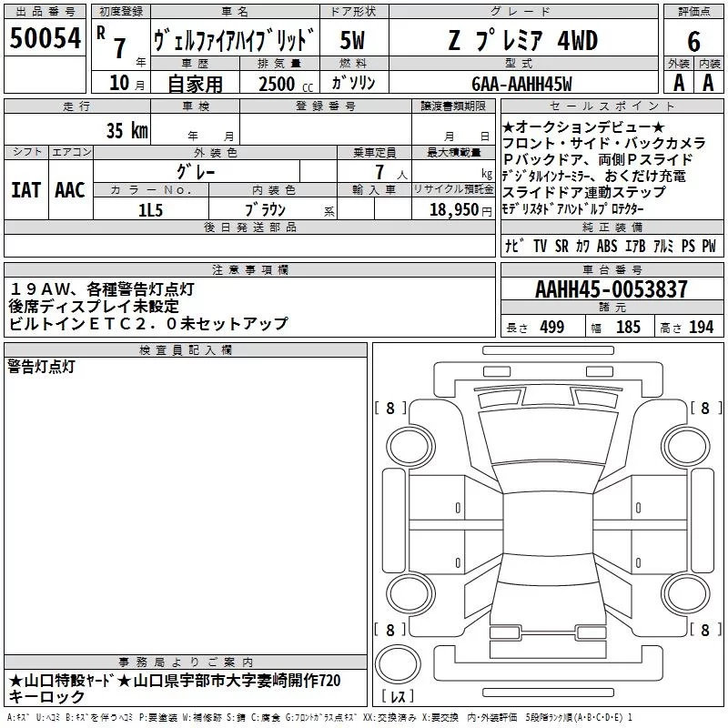Click recycle deposit 18,950円
The width and height of the screenshot is (728, 728).
460,210
